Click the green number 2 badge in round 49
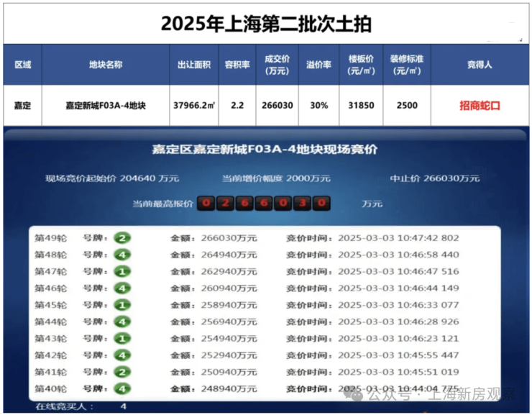Viewport: 532px width, 415px height. click(x=123, y=238)
